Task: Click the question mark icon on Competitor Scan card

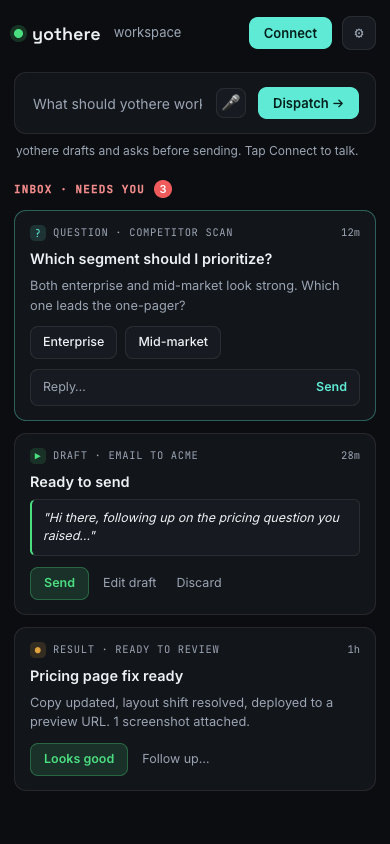Action: pos(38,233)
